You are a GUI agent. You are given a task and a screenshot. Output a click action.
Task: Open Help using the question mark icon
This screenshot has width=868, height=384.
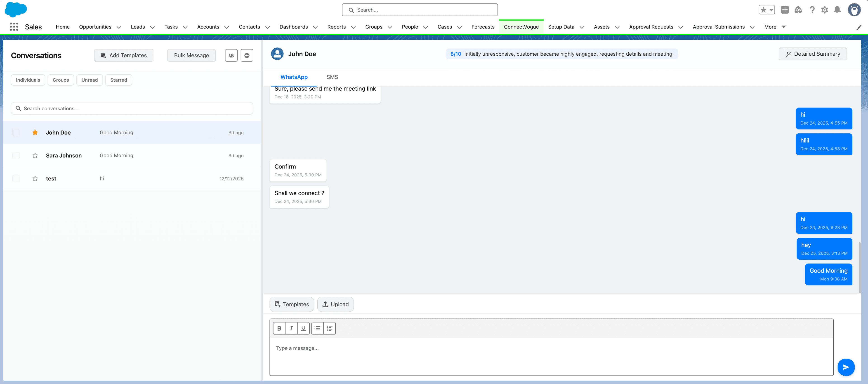tap(812, 10)
